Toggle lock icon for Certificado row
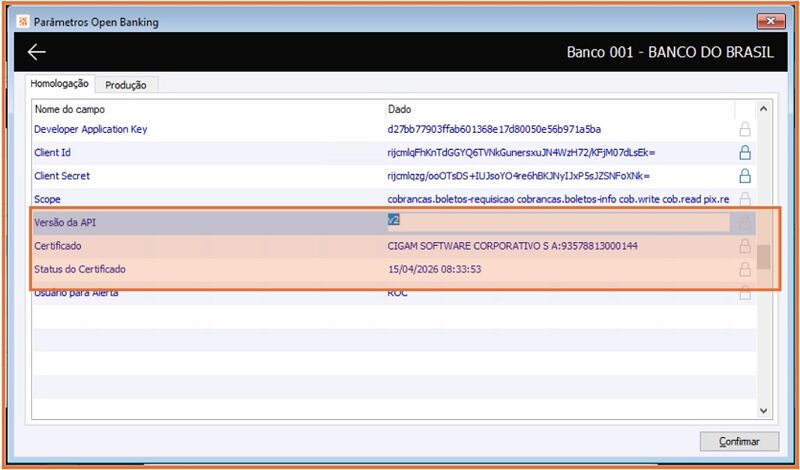800x470 pixels. coord(745,246)
